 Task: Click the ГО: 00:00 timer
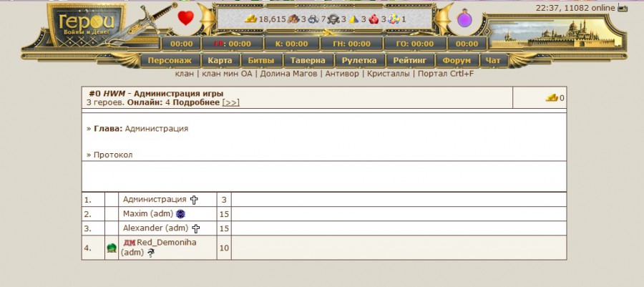tap(415, 44)
